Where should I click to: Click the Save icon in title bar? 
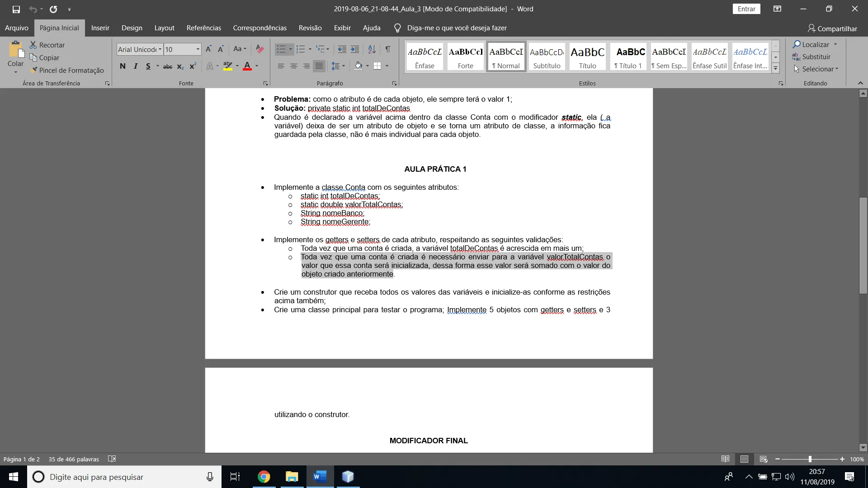(x=16, y=9)
